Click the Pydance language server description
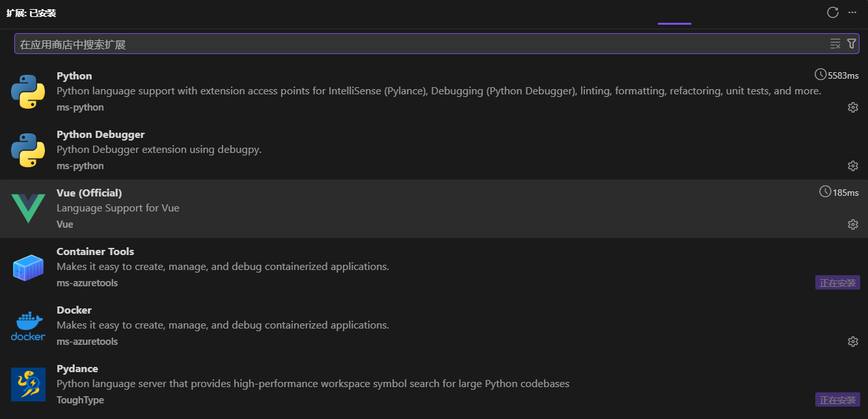868x419 pixels. 313,384
